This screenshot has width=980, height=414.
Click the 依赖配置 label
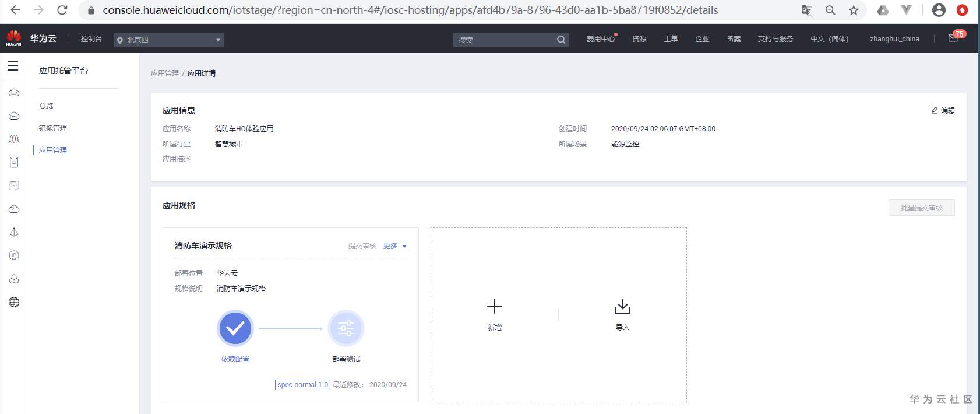pos(235,359)
